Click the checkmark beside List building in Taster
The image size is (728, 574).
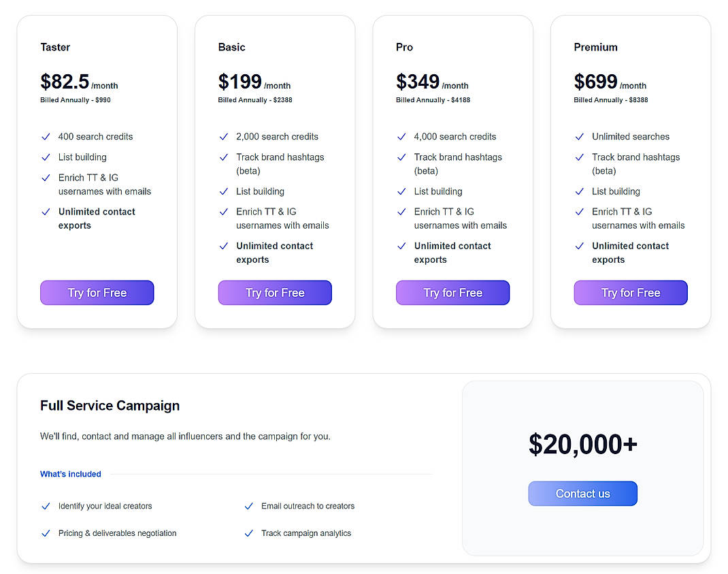coord(45,157)
